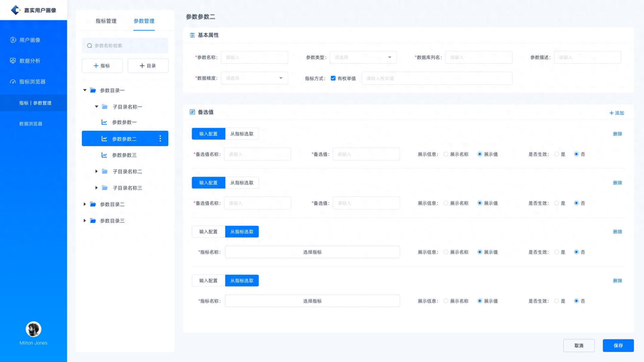Click the 参数名称 input field
The width and height of the screenshot is (644, 362).
[x=254, y=57]
